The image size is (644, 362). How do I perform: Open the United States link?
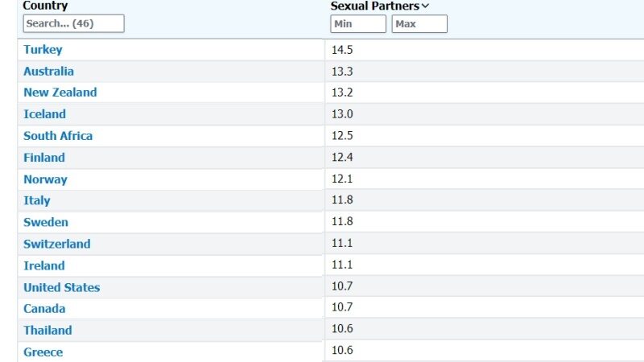tap(62, 287)
